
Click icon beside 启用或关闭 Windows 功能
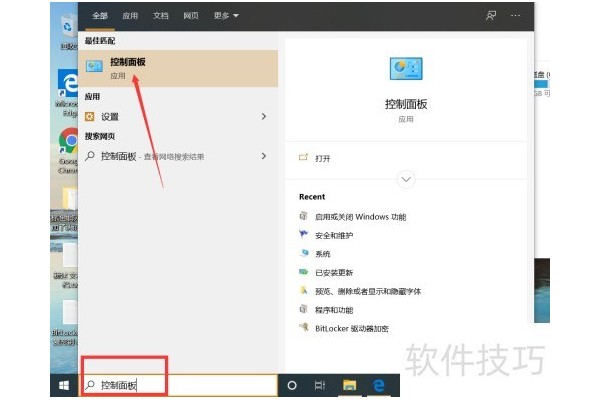coord(303,216)
